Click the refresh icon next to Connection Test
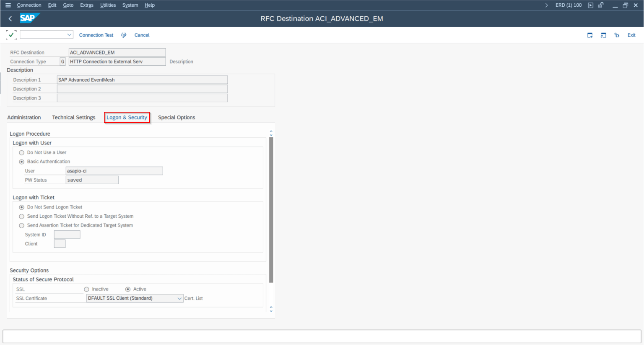Viewport: 644px width, 345px height. (124, 35)
